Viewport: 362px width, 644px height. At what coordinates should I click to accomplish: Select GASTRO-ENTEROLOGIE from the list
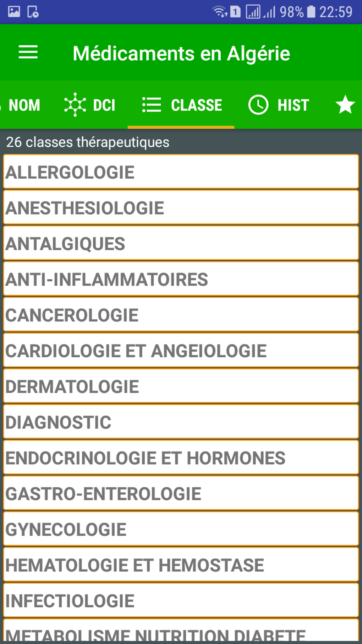(x=181, y=494)
